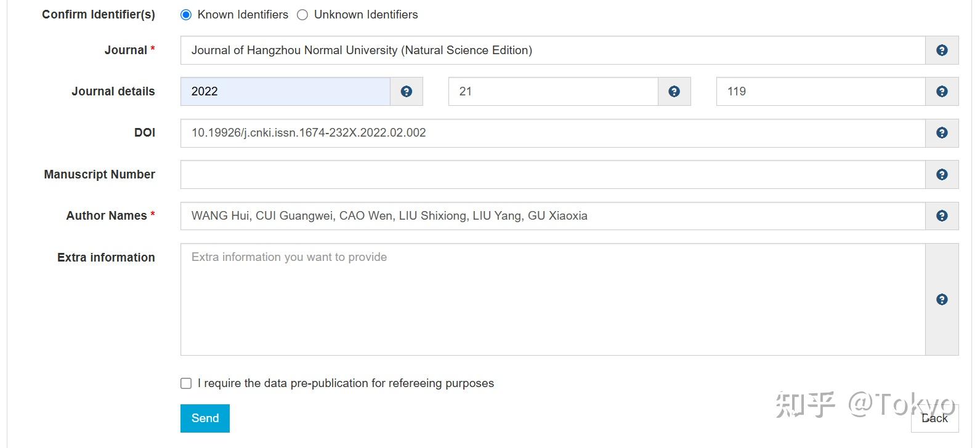Open the DOI field help icon
The image size is (980, 448).
point(941,133)
